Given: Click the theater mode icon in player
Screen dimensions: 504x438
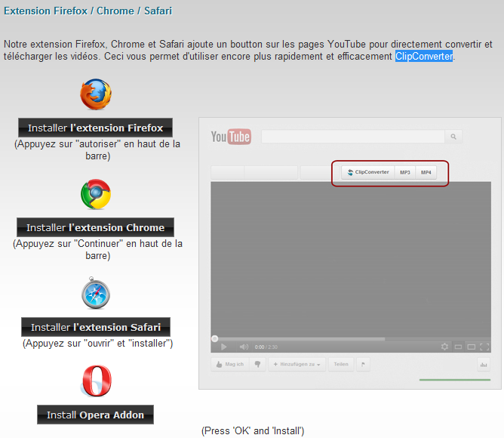Looking at the screenshot, I should click(472, 347).
